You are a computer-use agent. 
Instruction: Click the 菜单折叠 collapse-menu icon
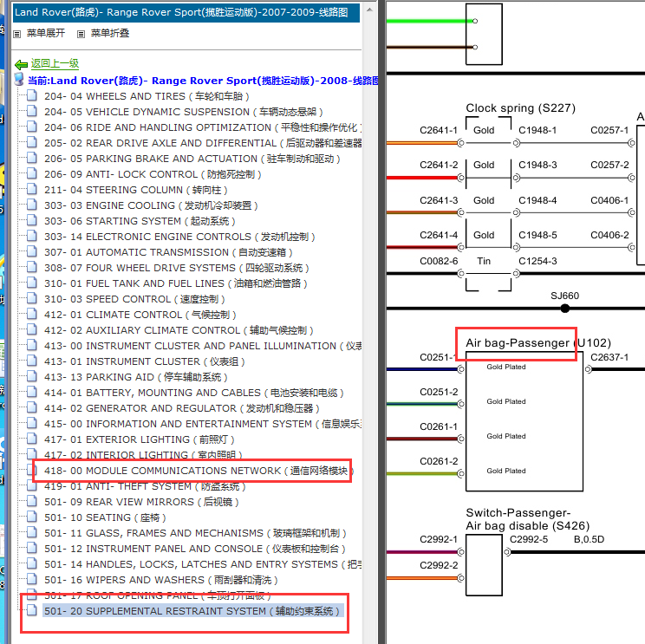tap(81, 34)
